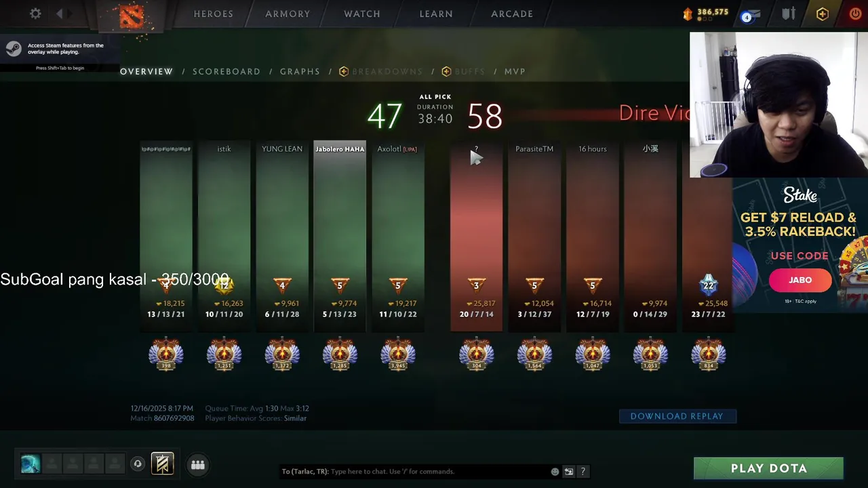Select player column istik
Image resolution: width=868 pixels, height=488 pixels.
(x=224, y=237)
